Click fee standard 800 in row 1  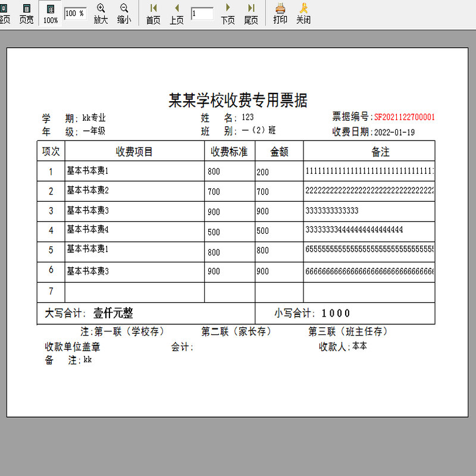tap(214, 171)
